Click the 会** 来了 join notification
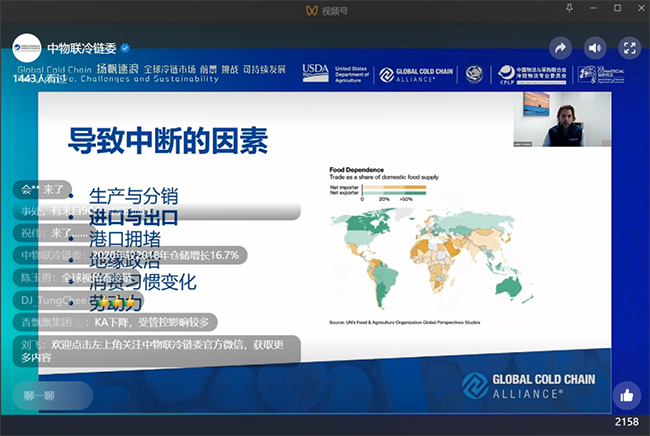Screen dimensions: 650x436 (x=47, y=189)
